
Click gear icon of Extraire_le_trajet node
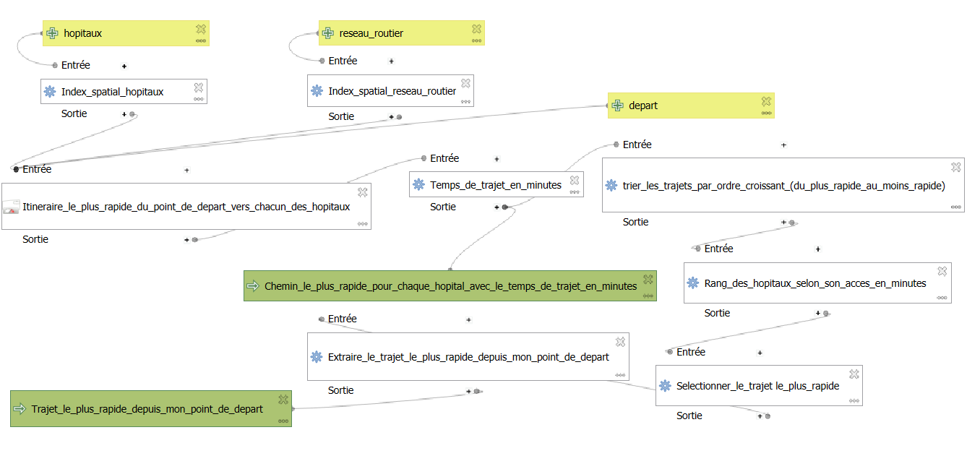click(317, 357)
